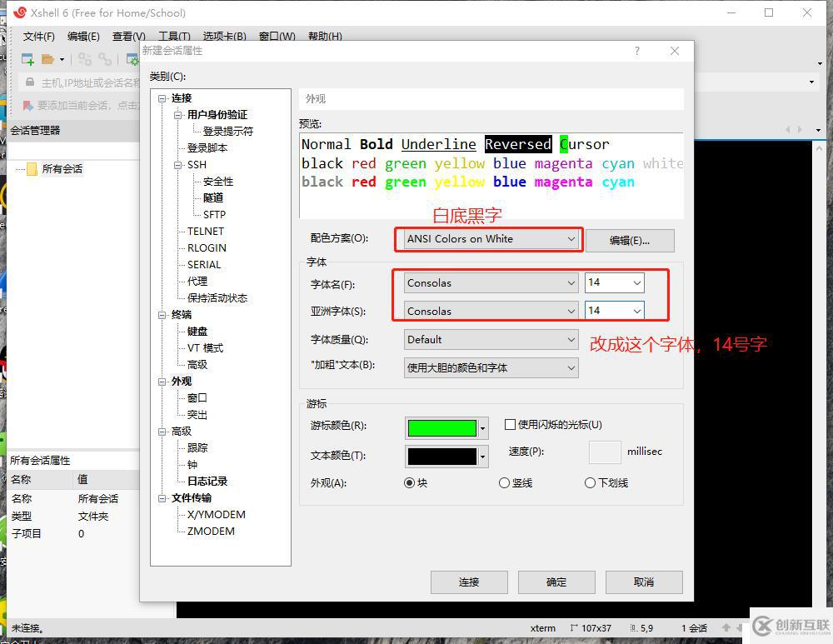This screenshot has width=833, height=644.
Task: Click the window size icon in status bar
Action: [x=574, y=628]
